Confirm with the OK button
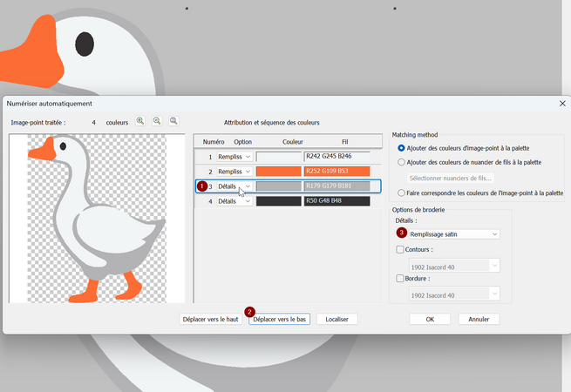This screenshot has width=571, height=392. 430,320
